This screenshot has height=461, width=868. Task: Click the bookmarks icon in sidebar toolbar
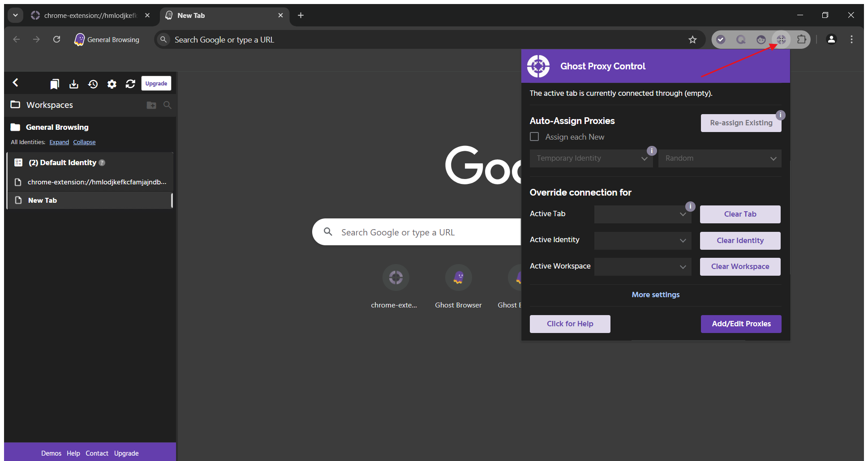coord(55,84)
